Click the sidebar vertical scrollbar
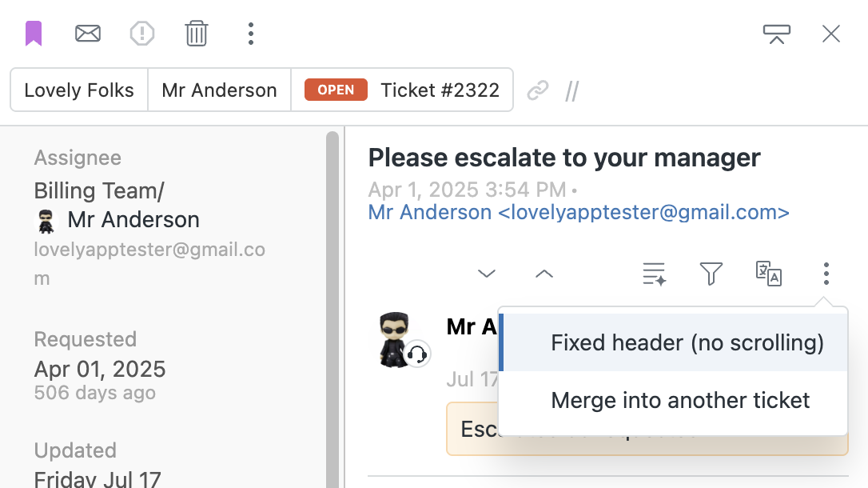Image resolution: width=868 pixels, height=488 pixels. 332,310
